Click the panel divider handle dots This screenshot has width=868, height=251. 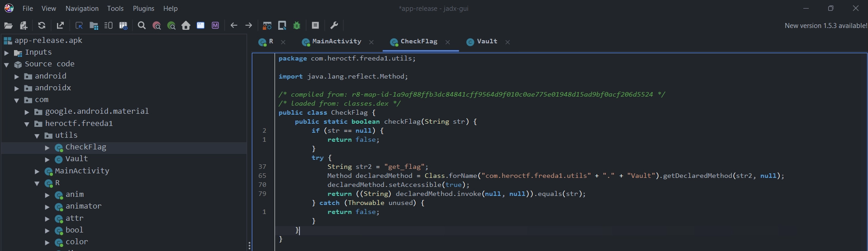(x=249, y=246)
